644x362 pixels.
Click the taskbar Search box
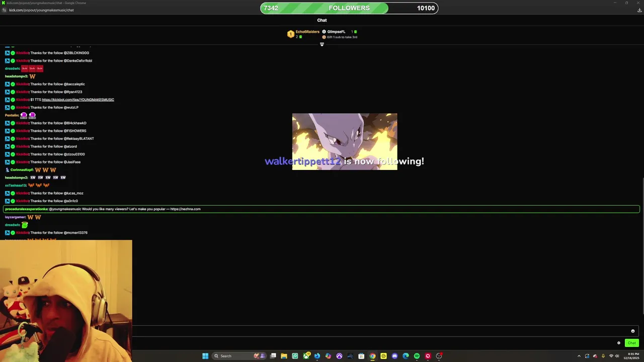click(x=239, y=356)
